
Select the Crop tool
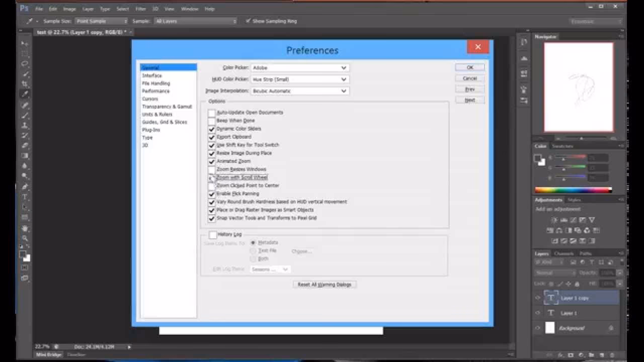coord(25,84)
